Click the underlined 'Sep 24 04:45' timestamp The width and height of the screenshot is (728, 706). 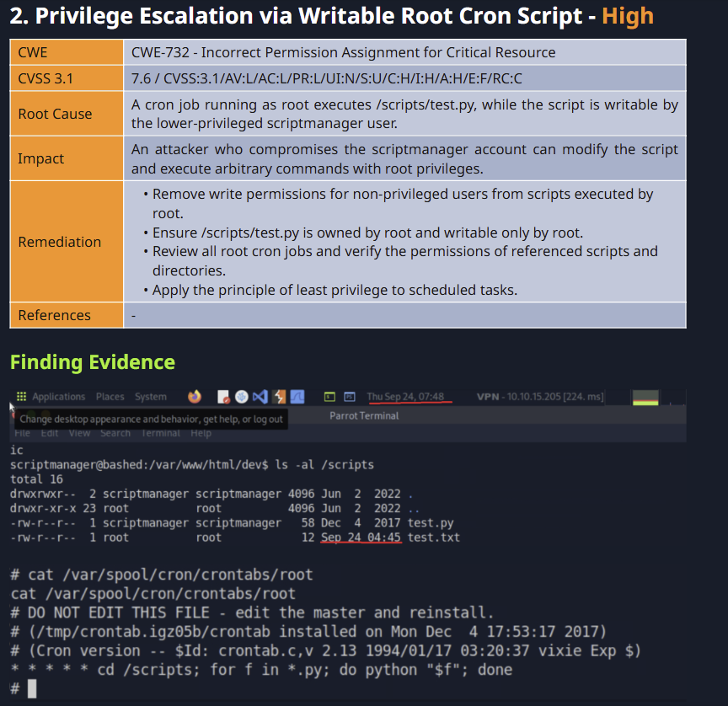361,538
